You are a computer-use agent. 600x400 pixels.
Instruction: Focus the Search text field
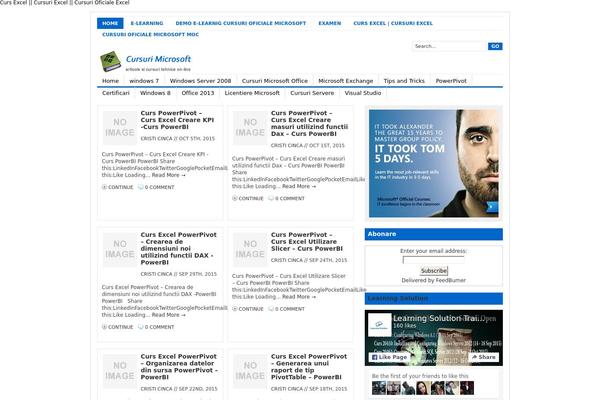pyautogui.click(x=449, y=46)
